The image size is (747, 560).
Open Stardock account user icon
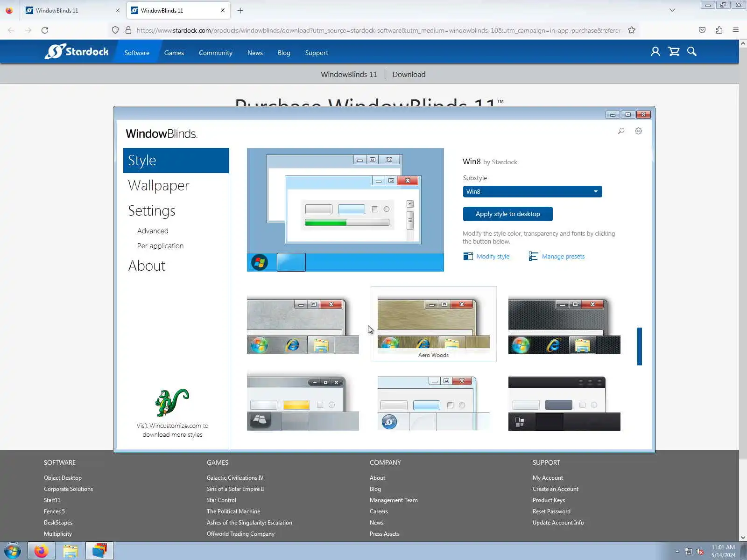[655, 52]
